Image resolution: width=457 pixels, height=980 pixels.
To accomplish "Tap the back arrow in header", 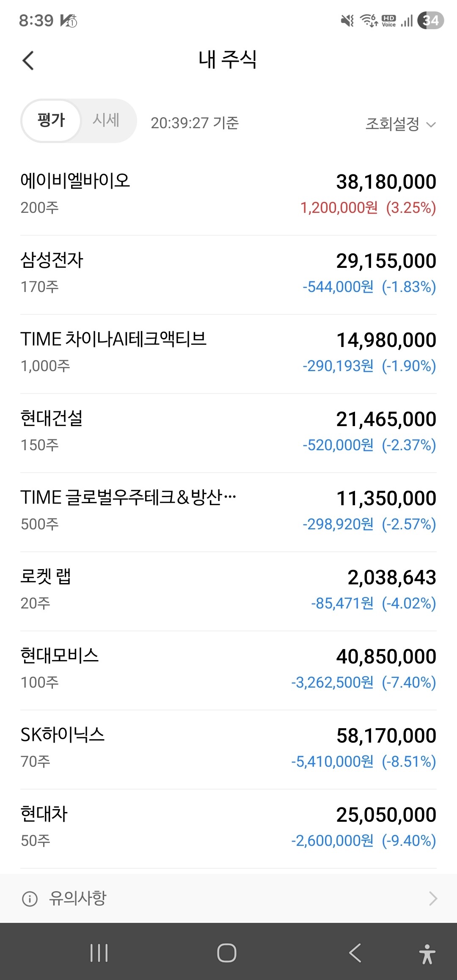I will (x=28, y=60).
